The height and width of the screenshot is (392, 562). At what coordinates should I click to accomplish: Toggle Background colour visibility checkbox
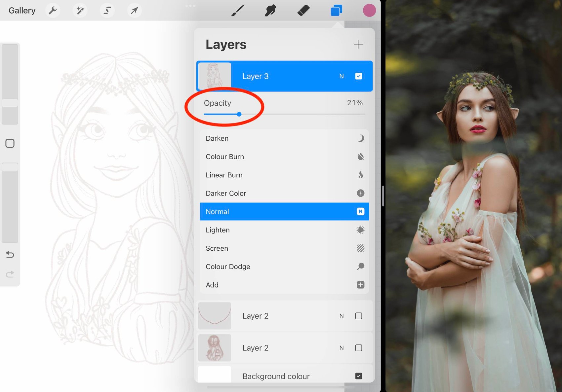click(359, 376)
